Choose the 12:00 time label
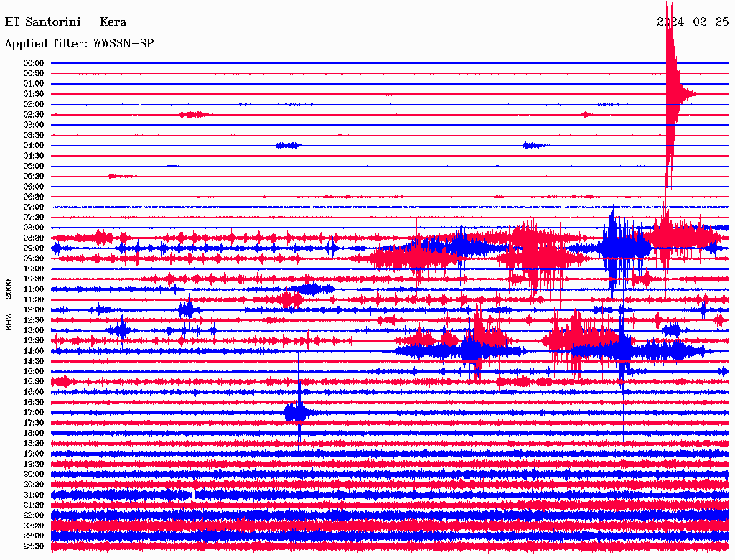This screenshot has height=560, width=735. tap(34, 310)
